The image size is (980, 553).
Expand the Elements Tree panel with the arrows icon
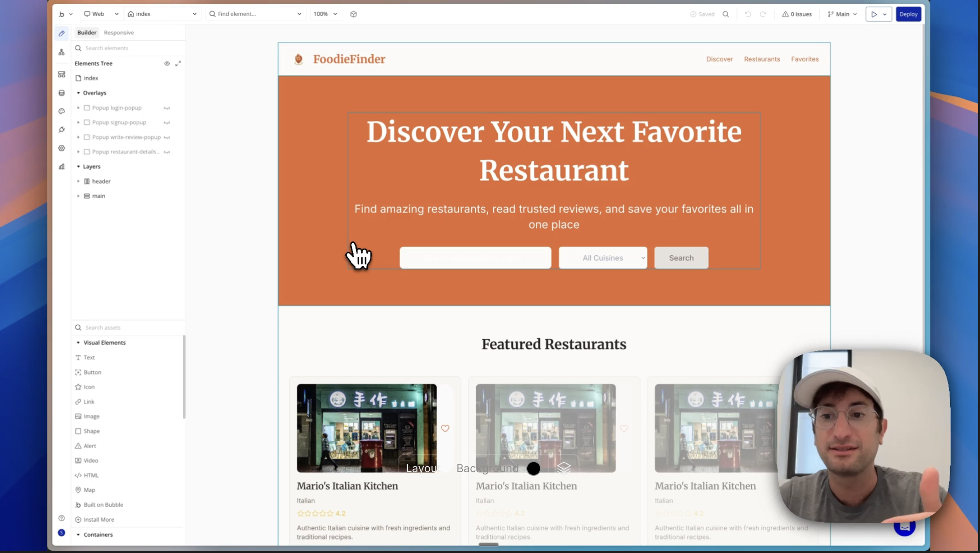178,63
